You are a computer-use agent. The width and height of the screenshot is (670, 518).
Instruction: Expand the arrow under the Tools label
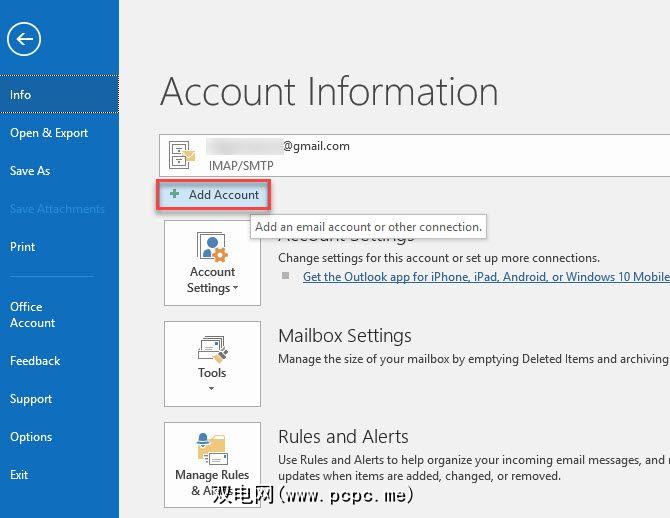(x=212, y=389)
